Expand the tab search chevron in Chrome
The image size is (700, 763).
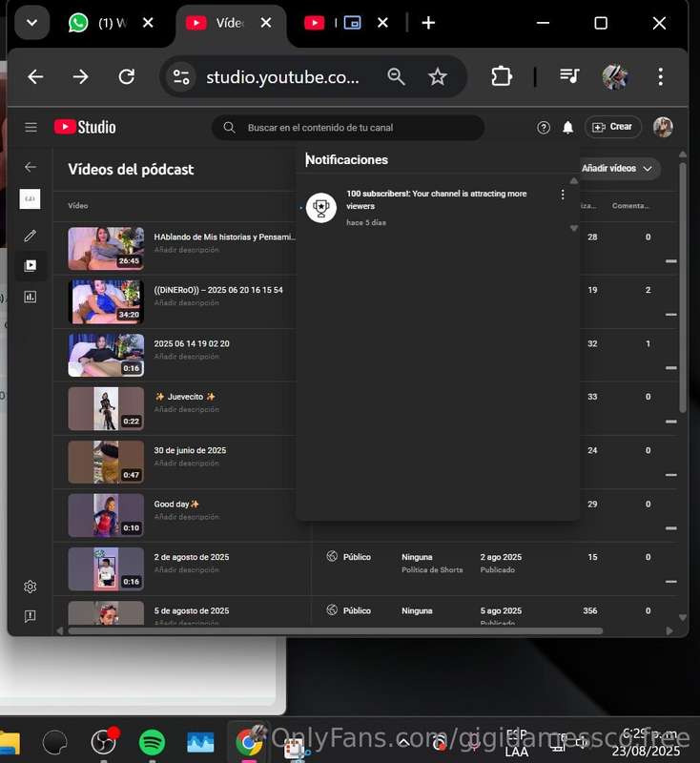point(32,22)
